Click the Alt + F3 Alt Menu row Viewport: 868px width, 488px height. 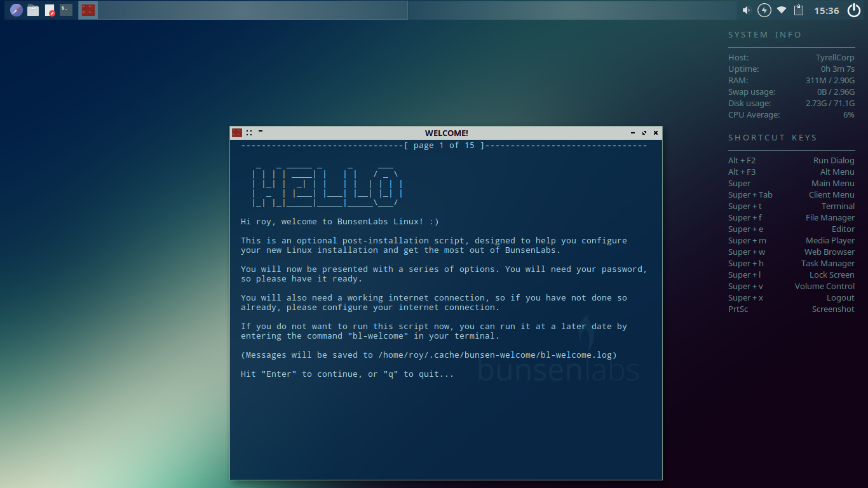click(x=791, y=172)
